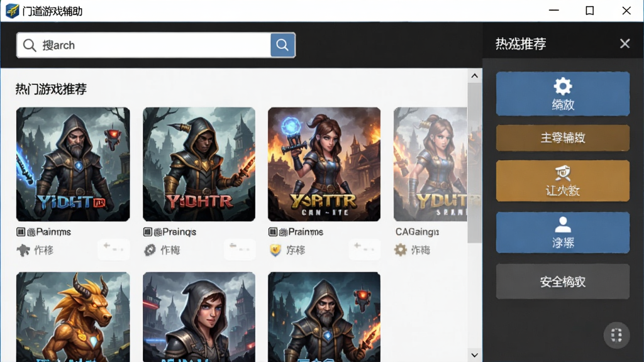Close the 热游推荐 side panel
The height and width of the screenshot is (362, 644).
coord(625,43)
